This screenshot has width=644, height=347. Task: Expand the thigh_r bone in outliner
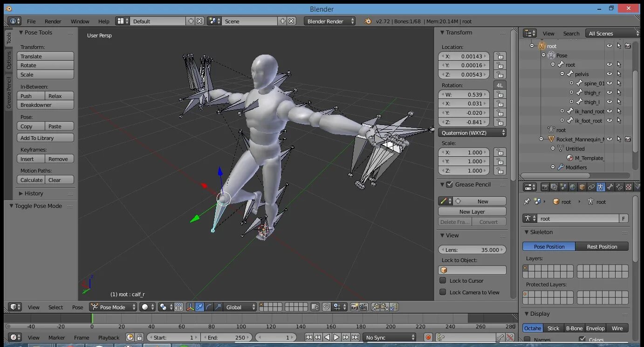coord(572,92)
